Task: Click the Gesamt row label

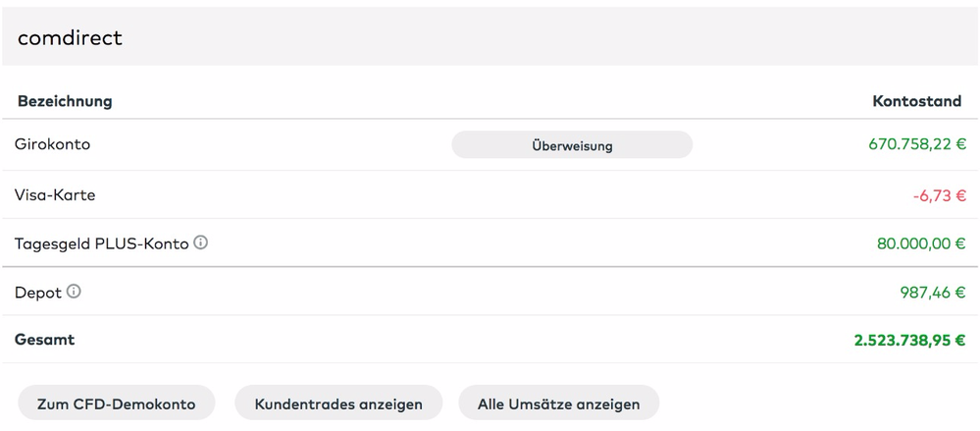Action: pyautogui.click(x=44, y=340)
